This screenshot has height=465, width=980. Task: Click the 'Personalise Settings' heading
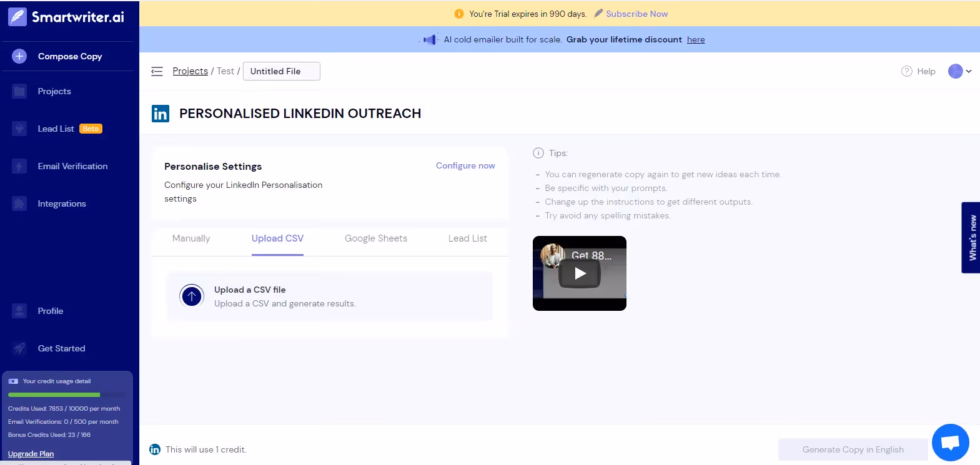213,166
